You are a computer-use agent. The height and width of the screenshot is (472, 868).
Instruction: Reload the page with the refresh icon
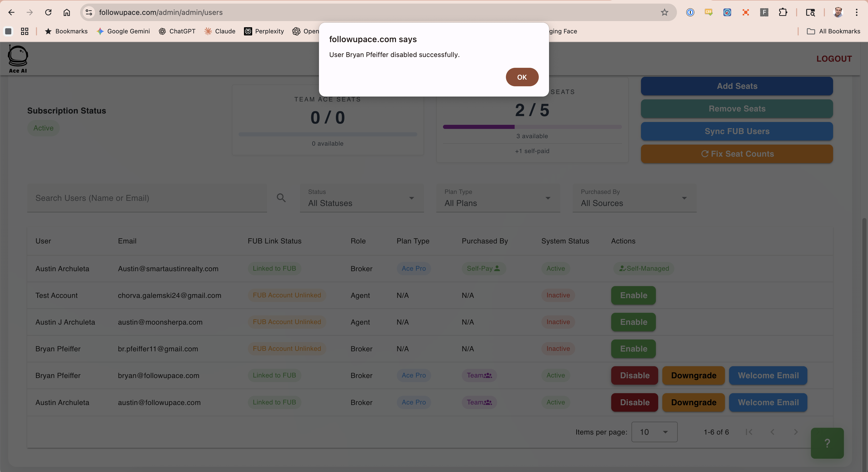(48, 13)
